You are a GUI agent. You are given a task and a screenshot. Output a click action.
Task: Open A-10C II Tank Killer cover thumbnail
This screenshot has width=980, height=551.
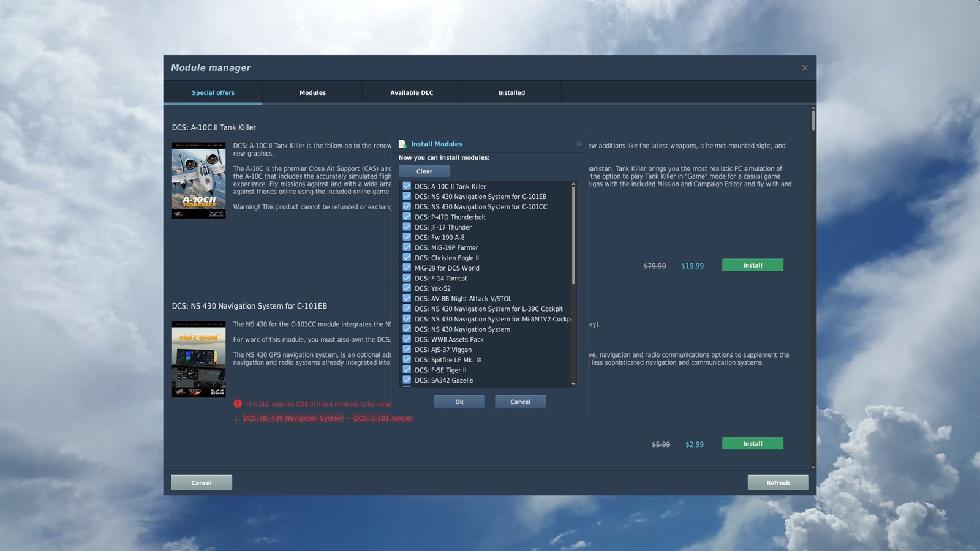198,181
